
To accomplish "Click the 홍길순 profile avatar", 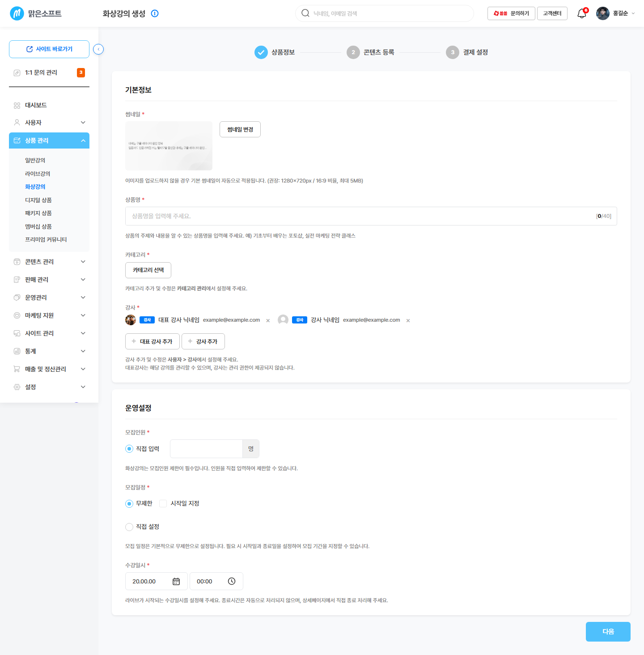I will (603, 13).
